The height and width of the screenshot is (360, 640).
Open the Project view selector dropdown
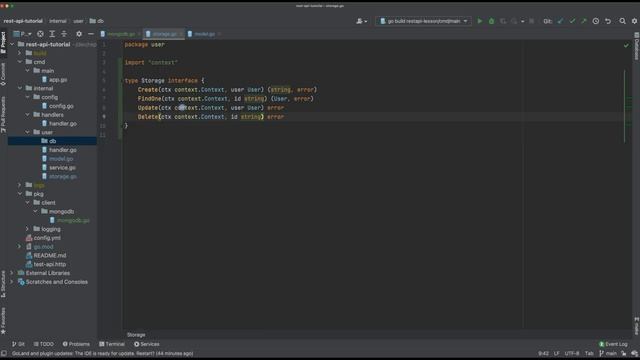coord(22,34)
